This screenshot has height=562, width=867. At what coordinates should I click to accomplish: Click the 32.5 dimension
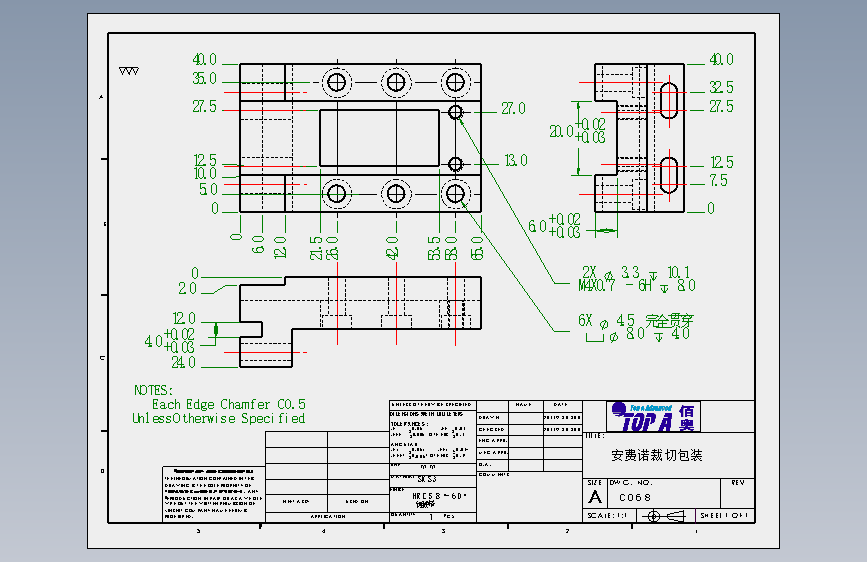(x=722, y=87)
